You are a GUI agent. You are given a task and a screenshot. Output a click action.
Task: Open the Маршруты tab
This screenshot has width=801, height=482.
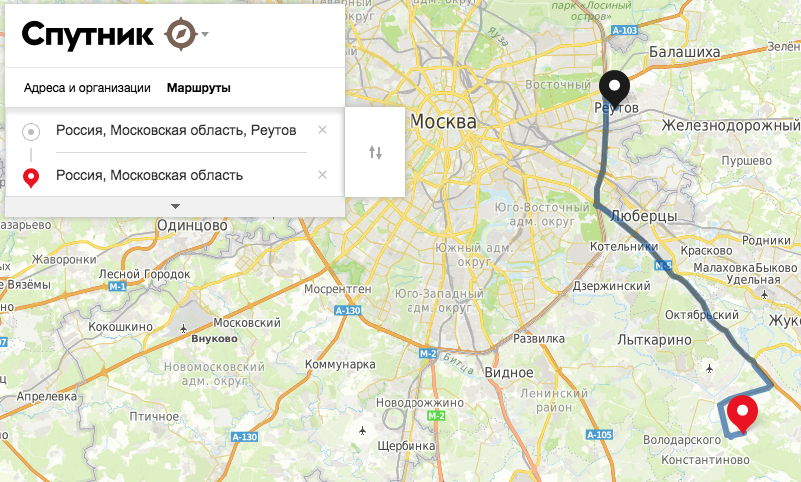(x=199, y=88)
